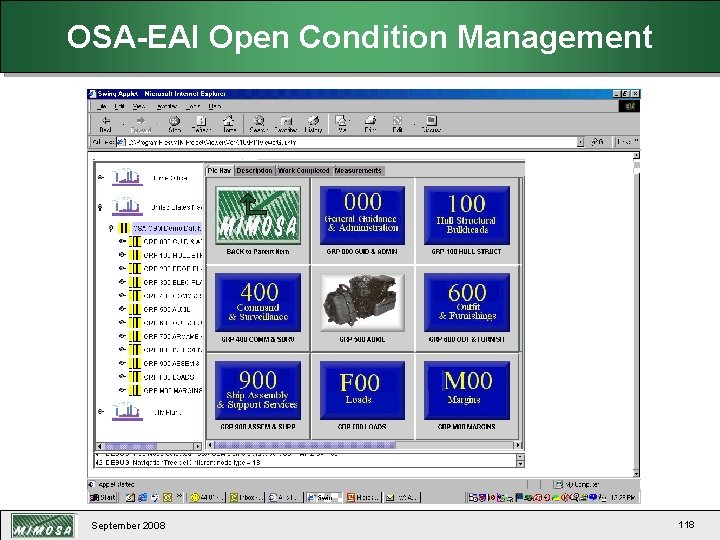The height and width of the screenshot is (540, 720).
Task: Click the Edit toolbar button
Action: (x=397, y=124)
